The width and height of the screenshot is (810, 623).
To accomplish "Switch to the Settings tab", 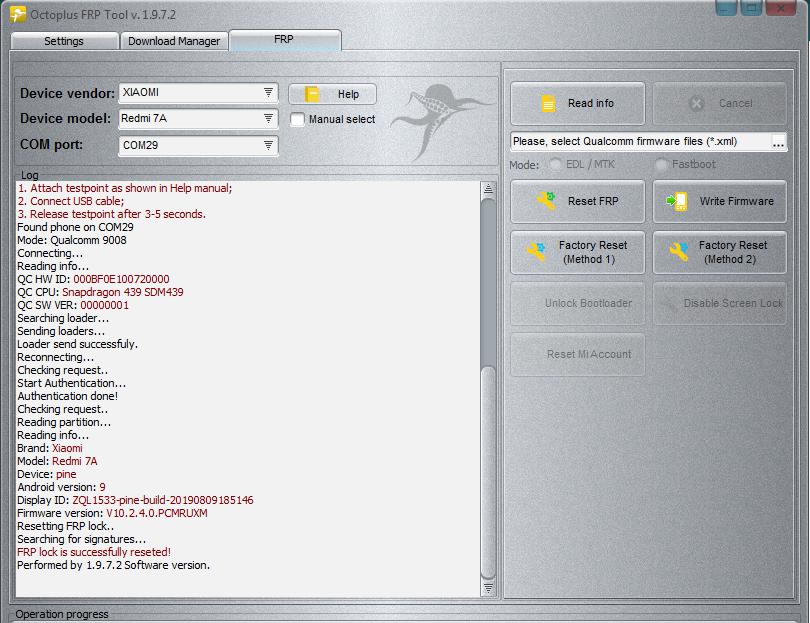I will (x=64, y=41).
